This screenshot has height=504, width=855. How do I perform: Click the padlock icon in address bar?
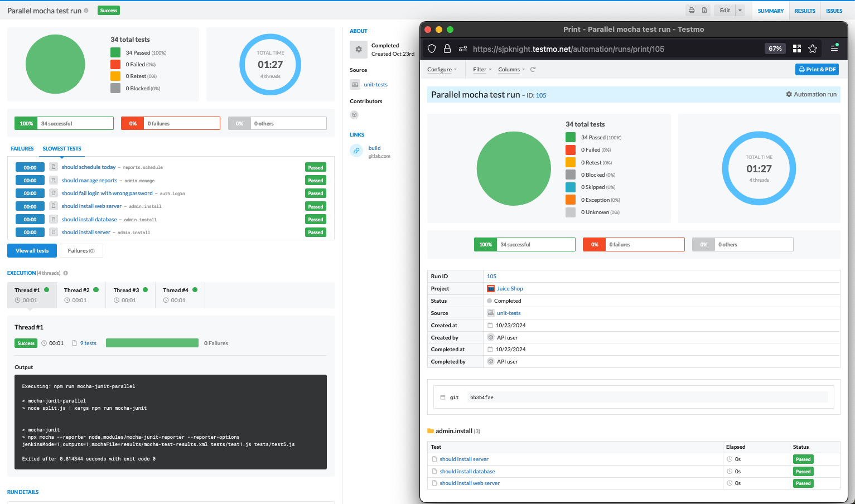coord(447,49)
